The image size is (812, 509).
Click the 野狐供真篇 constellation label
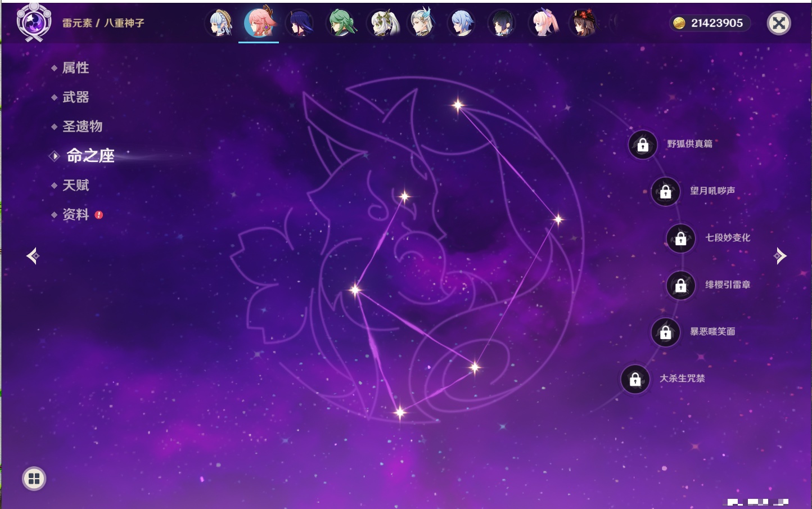tap(689, 144)
